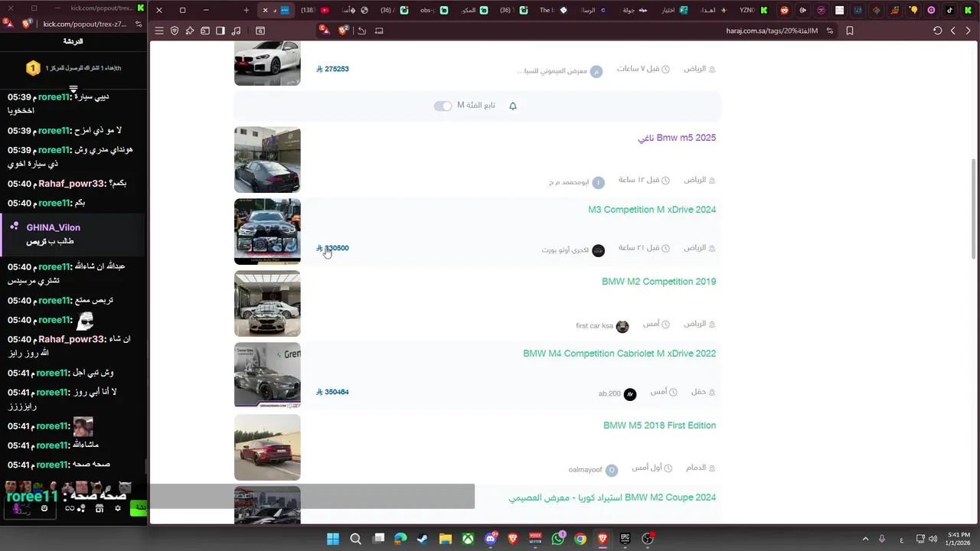Open Windows taskbar Search

(x=355, y=539)
